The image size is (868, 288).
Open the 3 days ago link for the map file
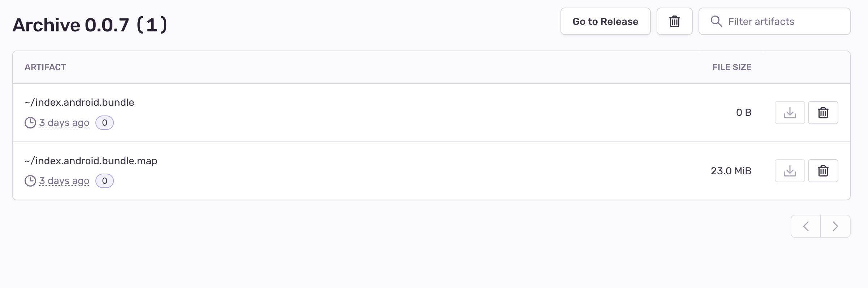click(x=64, y=181)
